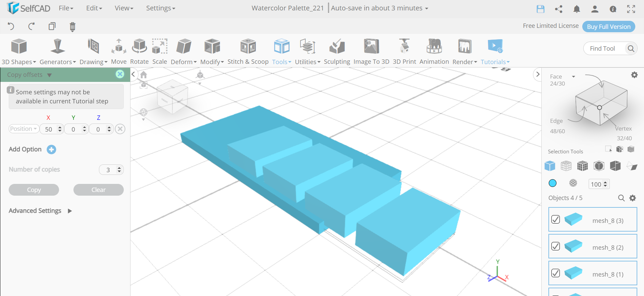The width and height of the screenshot is (644, 296).
Task: Remove the Position offset row
Action: tap(120, 129)
